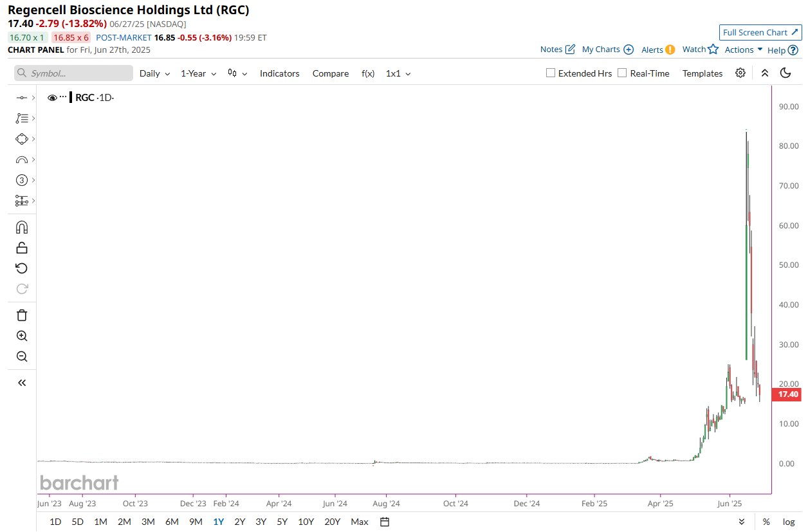Open the RGC series options dots
This screenshot has width=808, height=532.
(63, 97)
